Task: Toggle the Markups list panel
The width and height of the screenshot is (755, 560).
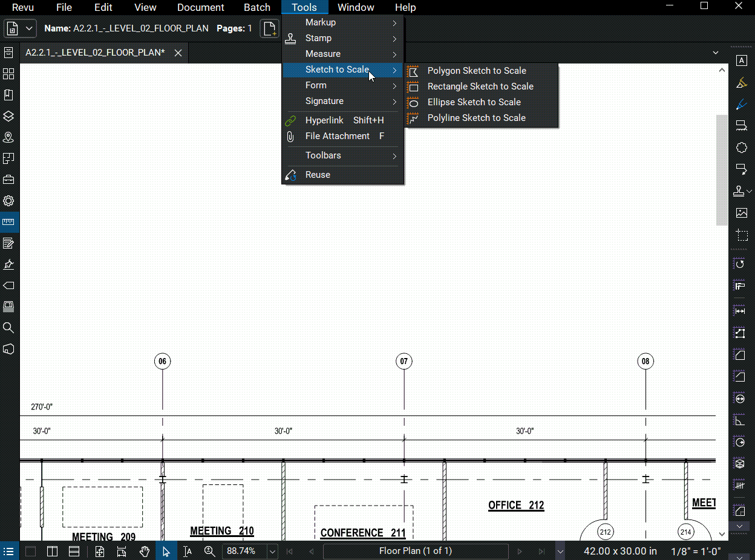Action: click(8, 551)
